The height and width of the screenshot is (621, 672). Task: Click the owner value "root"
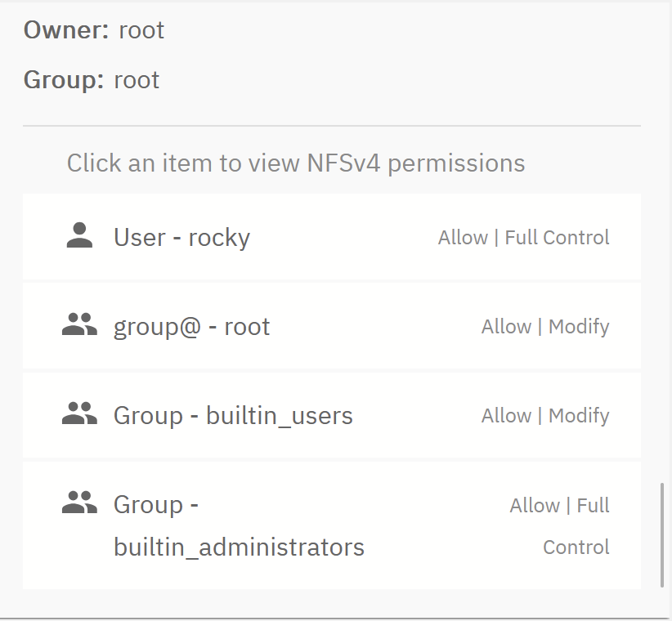coord(141,30)
